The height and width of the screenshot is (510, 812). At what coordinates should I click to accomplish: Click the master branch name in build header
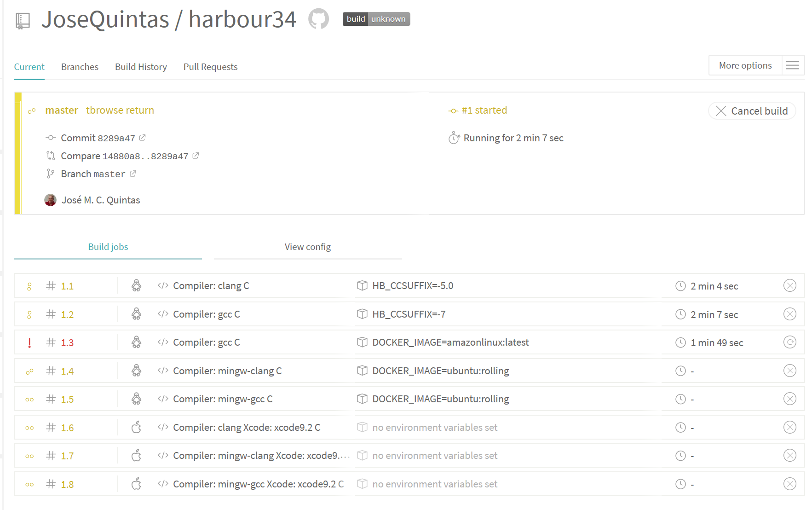point(62,110)
